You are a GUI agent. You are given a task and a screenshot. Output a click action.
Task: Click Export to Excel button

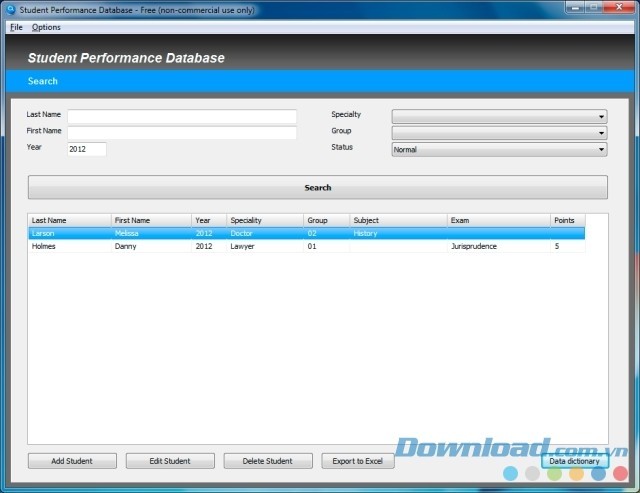click(358, 461)
